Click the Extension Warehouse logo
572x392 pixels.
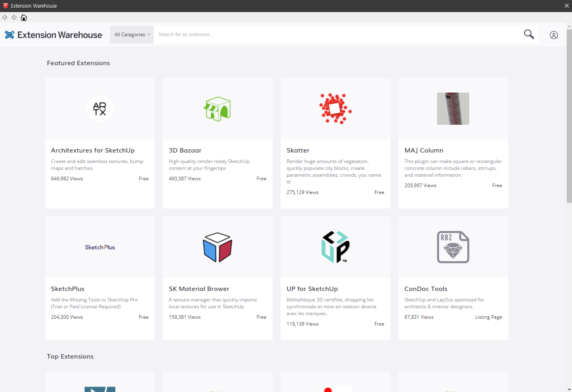click(54, 35)
